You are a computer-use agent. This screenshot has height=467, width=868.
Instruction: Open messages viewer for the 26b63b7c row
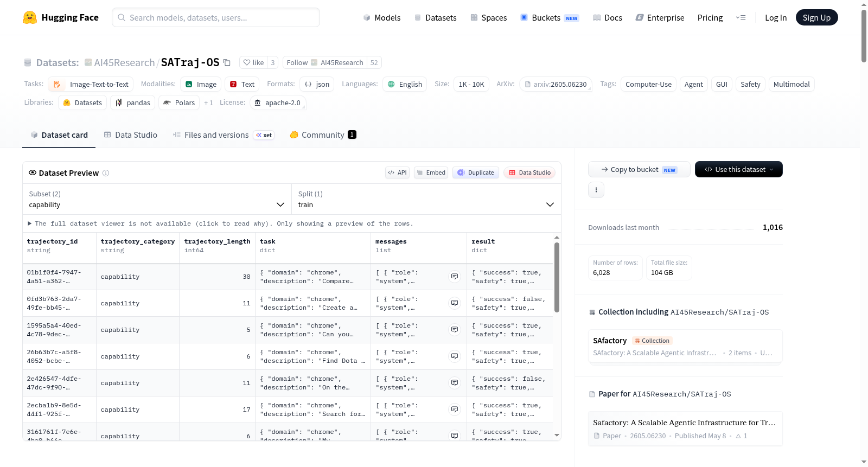click(x=455, y=356)
